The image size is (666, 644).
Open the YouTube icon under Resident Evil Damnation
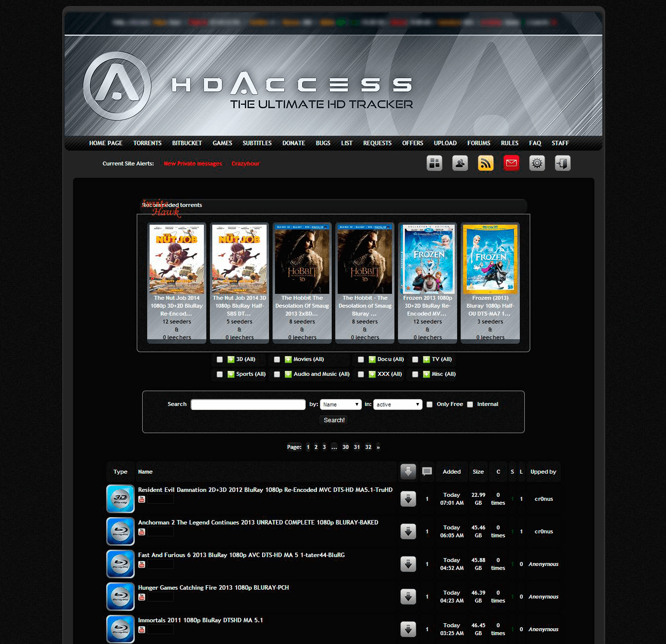click(x=142, y=499)
